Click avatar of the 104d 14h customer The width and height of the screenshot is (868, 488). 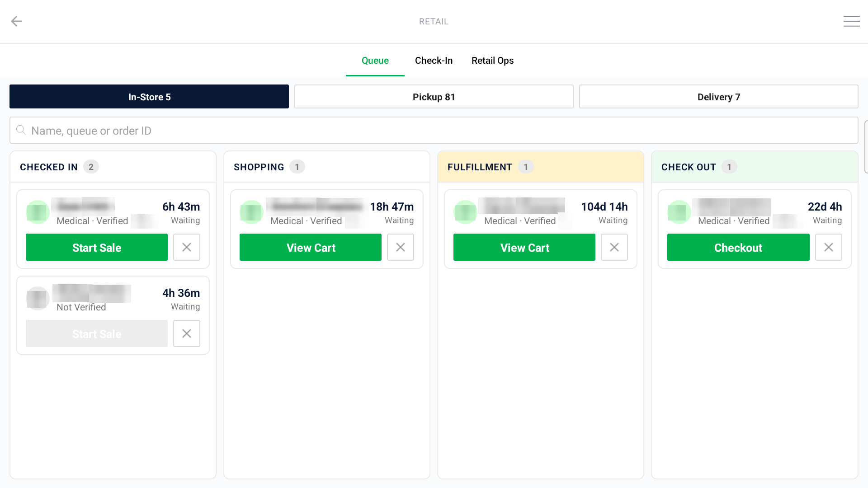pos(465,212)
